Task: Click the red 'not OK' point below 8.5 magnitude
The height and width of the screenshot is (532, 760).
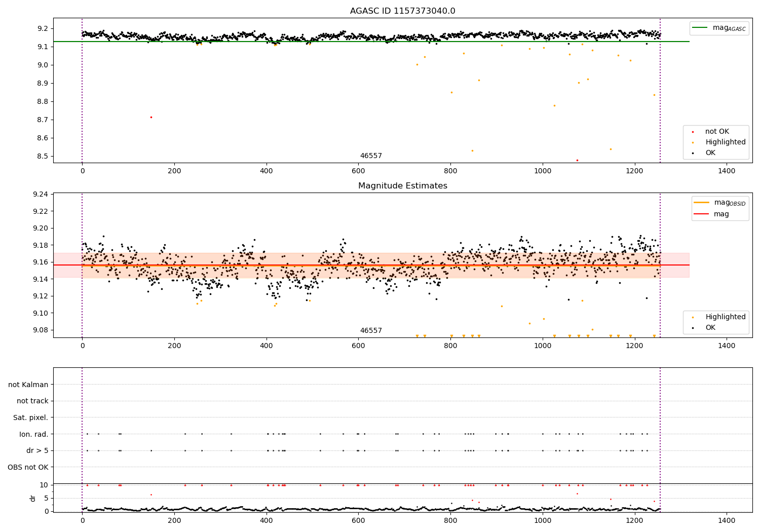Action: tap(577, 160)
